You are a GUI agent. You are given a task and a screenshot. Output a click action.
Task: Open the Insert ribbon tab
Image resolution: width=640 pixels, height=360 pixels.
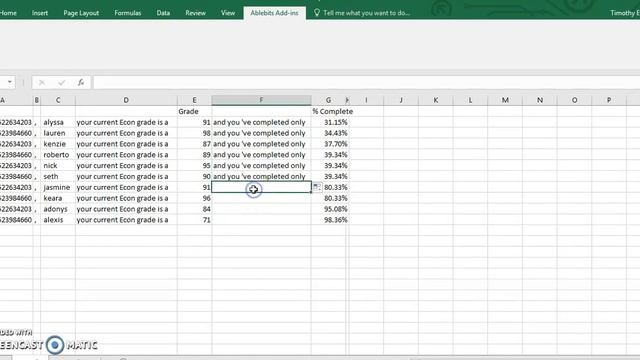click(x=40, y=13)
